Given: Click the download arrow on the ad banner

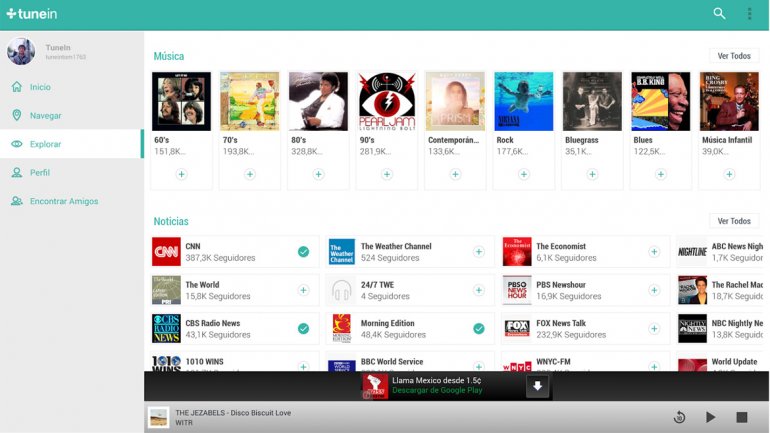Looking at the screenshot, I should [537, 386].
